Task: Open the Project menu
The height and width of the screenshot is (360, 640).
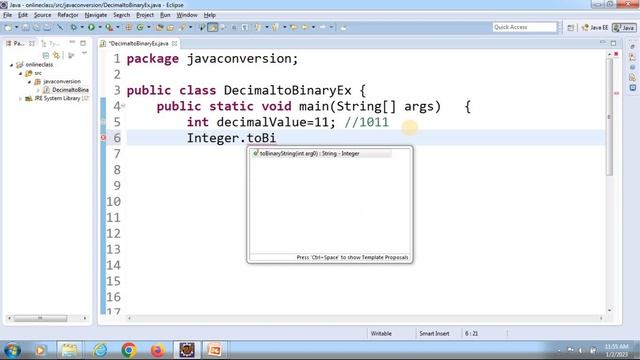Action: [145, 15]
